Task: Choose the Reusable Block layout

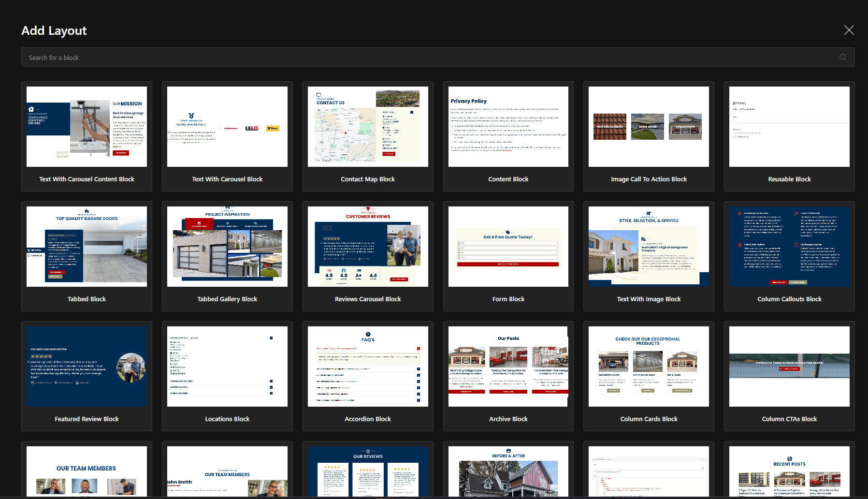Action: point(789,136)
